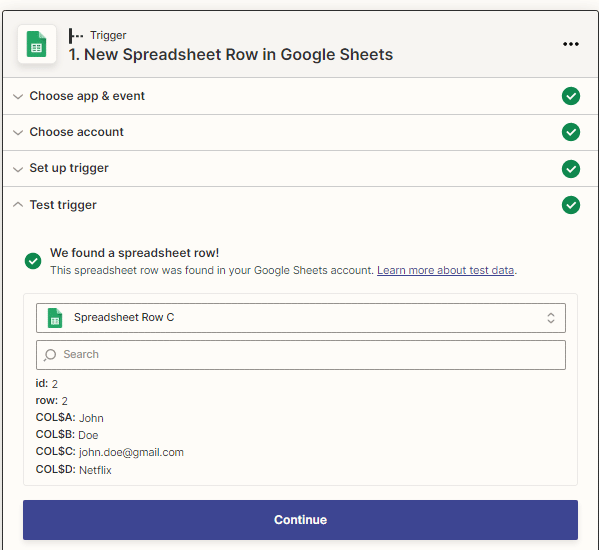This screenshot has width=599, height=550.
Task: Open the three-dot more options menu
Action: (571, 44)
